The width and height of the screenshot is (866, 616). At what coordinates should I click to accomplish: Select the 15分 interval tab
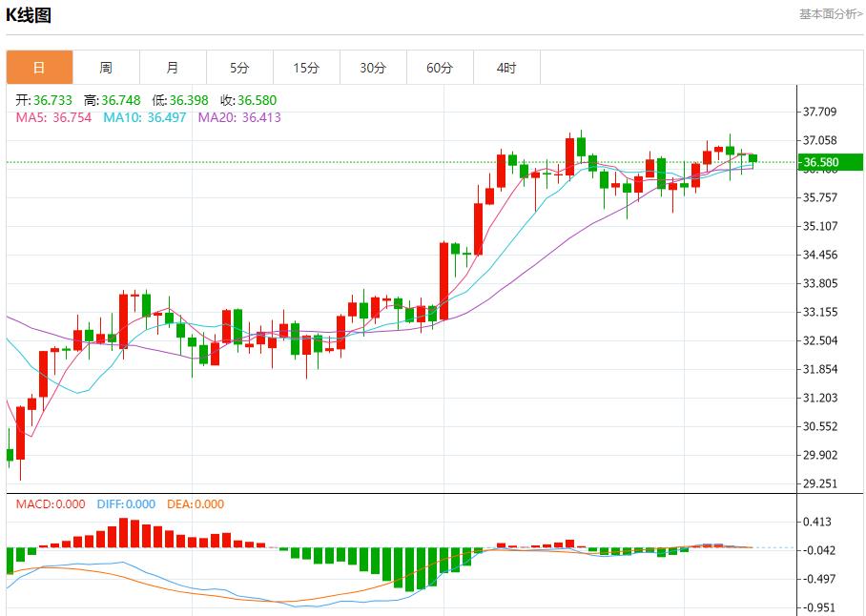click(306, 68)
